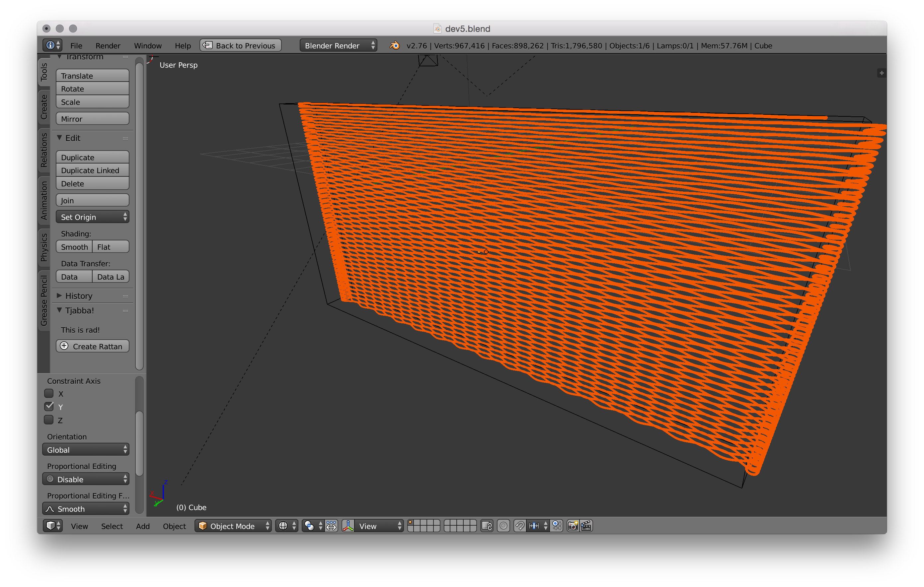
Task: Switch to the Relations tab
Action: [44, 150]
